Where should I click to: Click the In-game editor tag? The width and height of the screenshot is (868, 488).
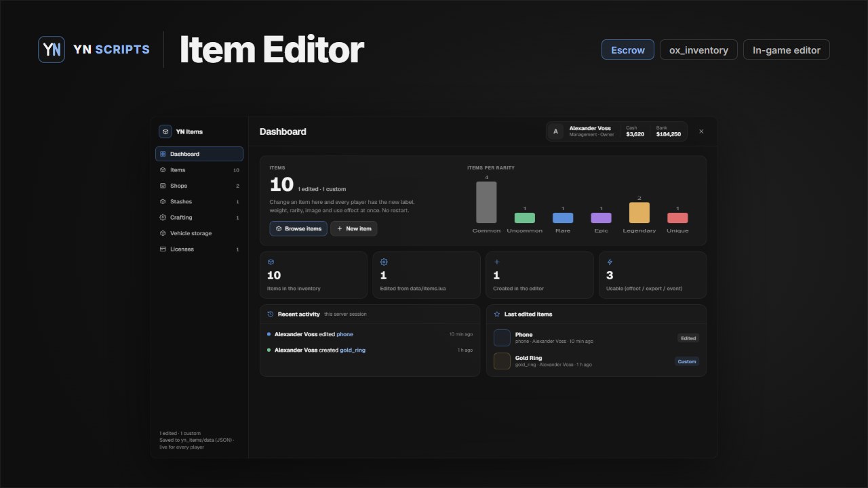point(787,50)
